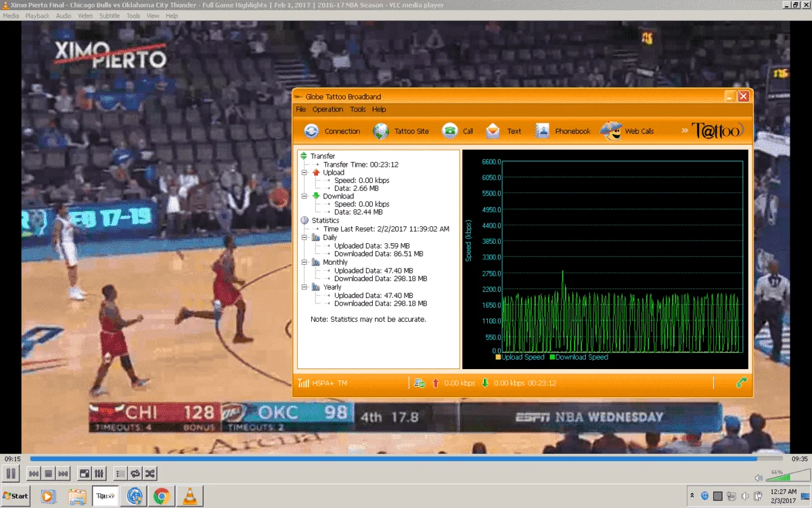Expand the toolbar overflow chevron in Tattoo

685,130
